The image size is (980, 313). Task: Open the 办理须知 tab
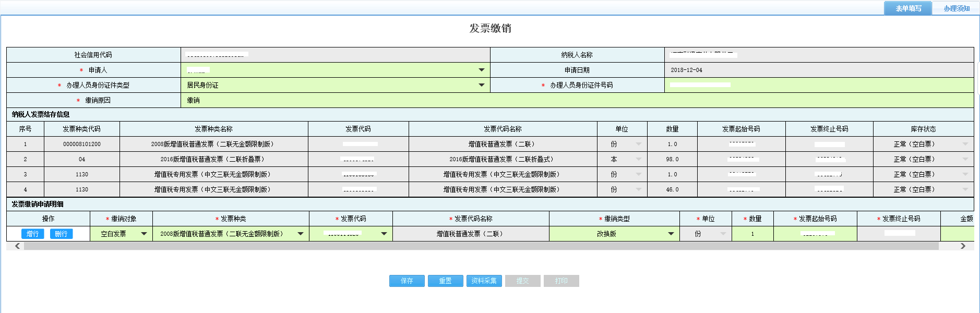tap(956, 8)
